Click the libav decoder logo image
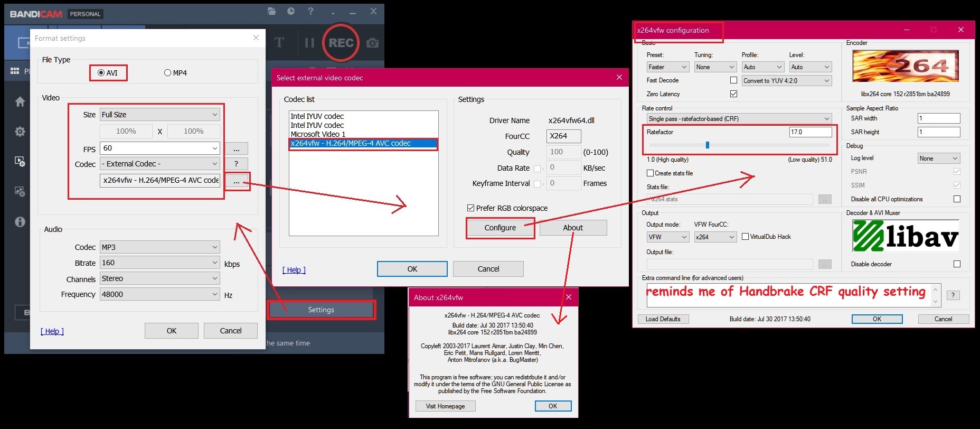This screenshot has height=429, width=980. pos(906,236)
